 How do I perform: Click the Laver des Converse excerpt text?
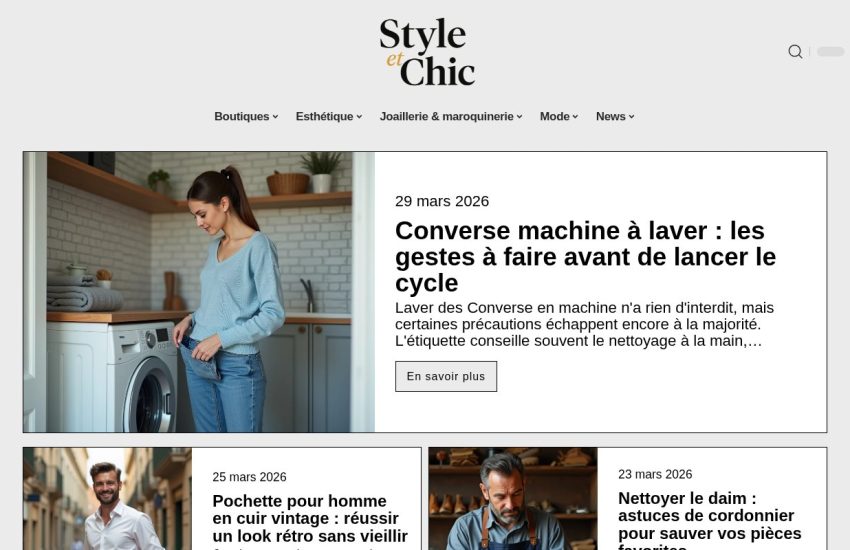[x=584, y=324]
